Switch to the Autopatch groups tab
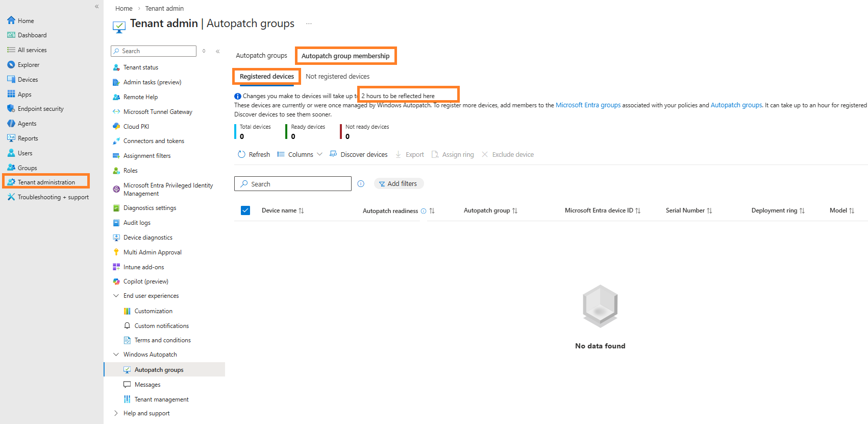The image size is (868, 424). 261,56
